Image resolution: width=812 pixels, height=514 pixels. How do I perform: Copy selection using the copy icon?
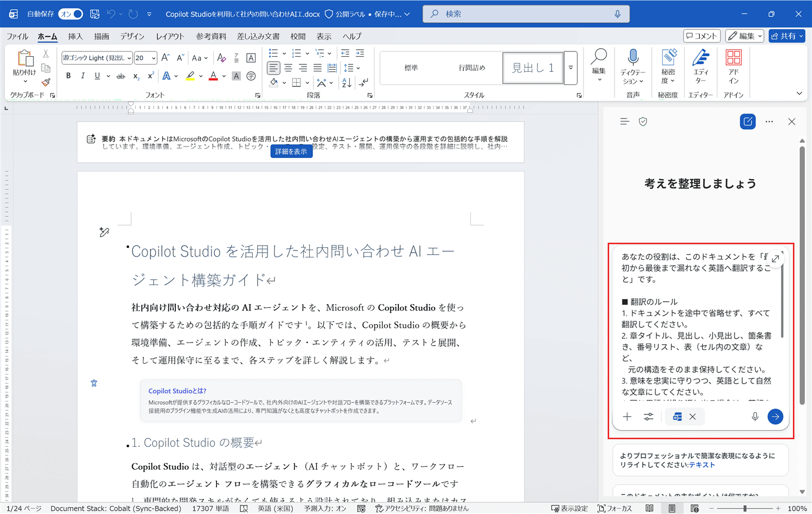[46, 68]
